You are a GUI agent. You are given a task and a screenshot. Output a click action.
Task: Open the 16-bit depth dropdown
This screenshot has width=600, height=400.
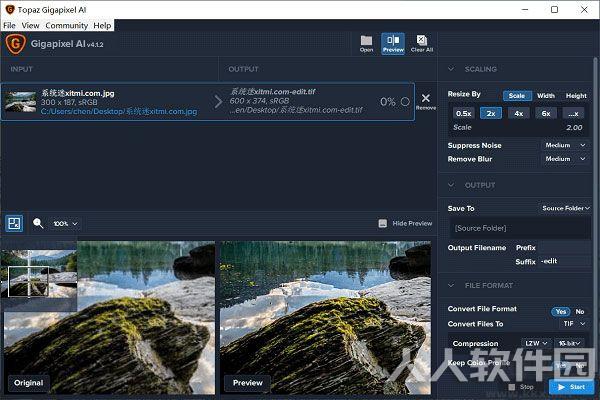click(569, 343)
